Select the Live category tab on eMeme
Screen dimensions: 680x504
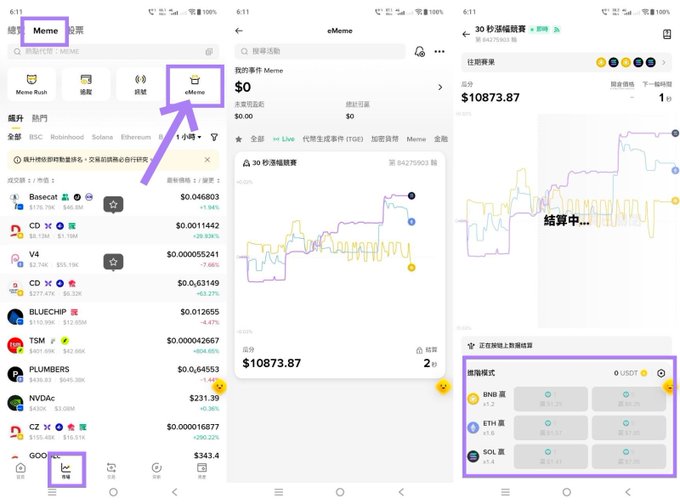pos(284,139)
